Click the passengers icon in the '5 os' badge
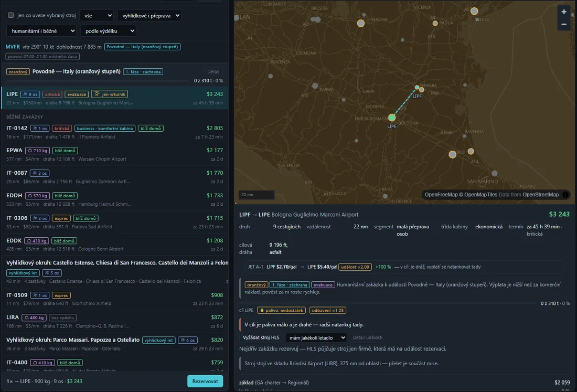 [47, 273]
